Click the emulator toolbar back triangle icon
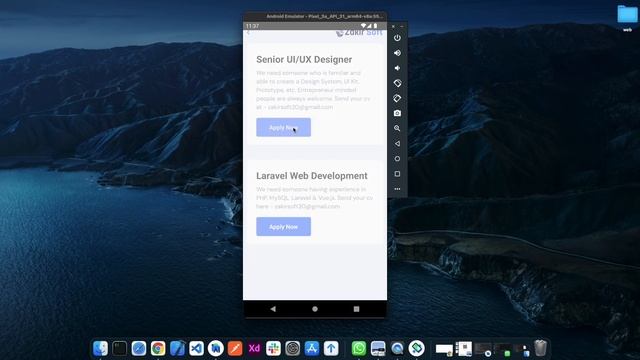The image size is (640, 360). point(397,144)
